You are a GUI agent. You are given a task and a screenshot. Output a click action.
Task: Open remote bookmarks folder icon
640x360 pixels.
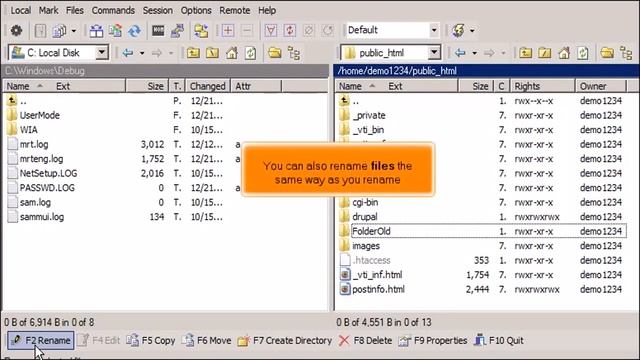click(x=607, y=53)
